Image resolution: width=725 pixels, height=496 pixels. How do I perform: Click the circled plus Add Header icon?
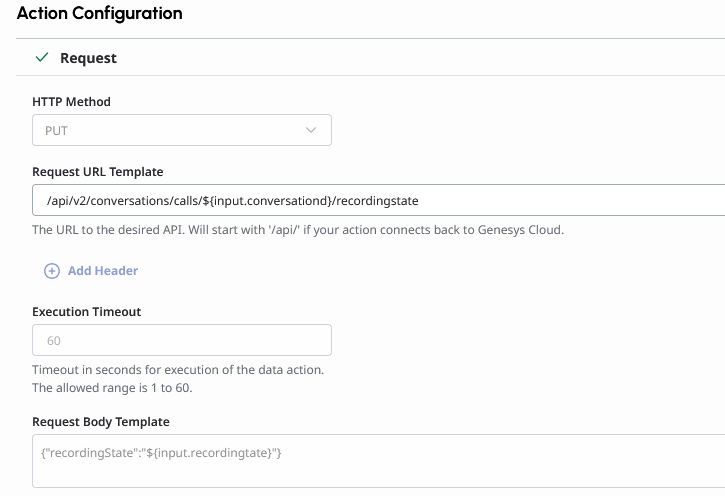(x=52, y=271)
